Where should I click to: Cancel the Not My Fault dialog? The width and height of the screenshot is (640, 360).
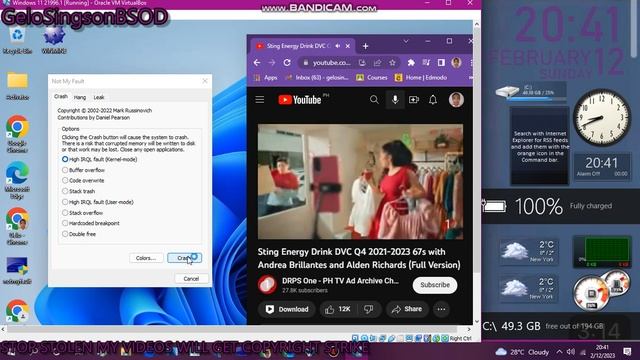tap(191, 279)
